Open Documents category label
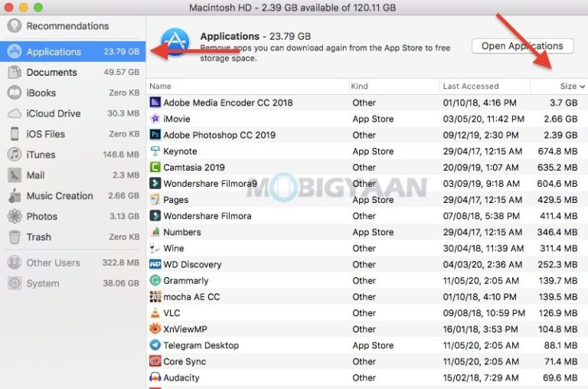The image size is (588, 389). pyautogui.click(x=52, y=72)
